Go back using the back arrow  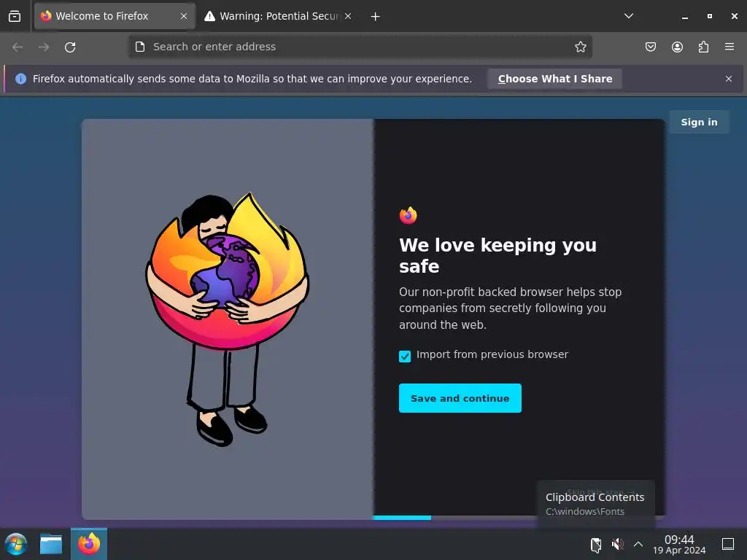(18, 47)
